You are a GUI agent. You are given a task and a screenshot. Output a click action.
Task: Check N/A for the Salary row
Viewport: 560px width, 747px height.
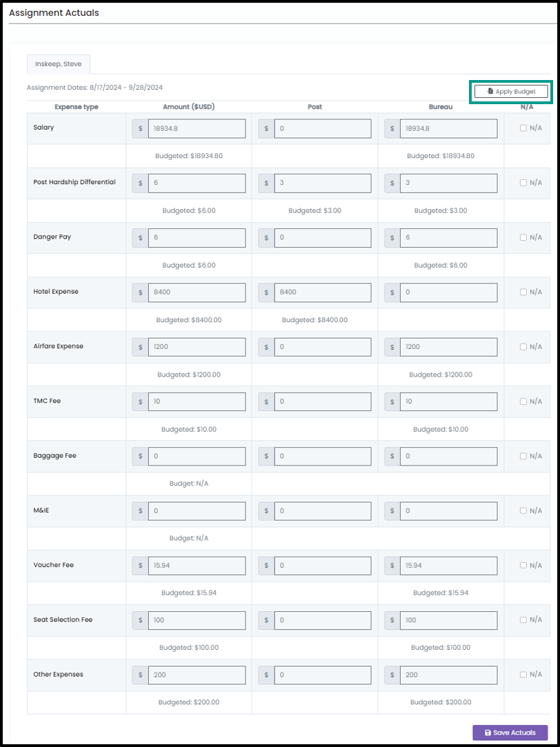[523, 128]
